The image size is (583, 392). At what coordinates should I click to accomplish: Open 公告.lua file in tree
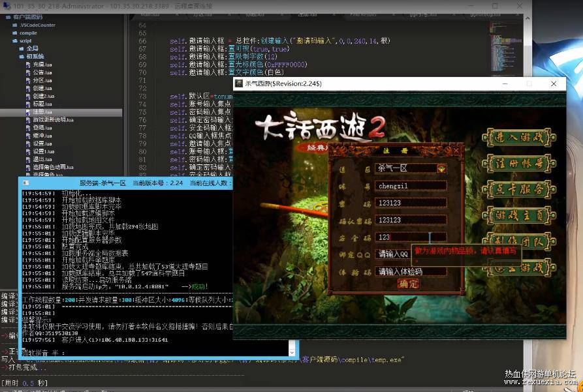point(42,72)
